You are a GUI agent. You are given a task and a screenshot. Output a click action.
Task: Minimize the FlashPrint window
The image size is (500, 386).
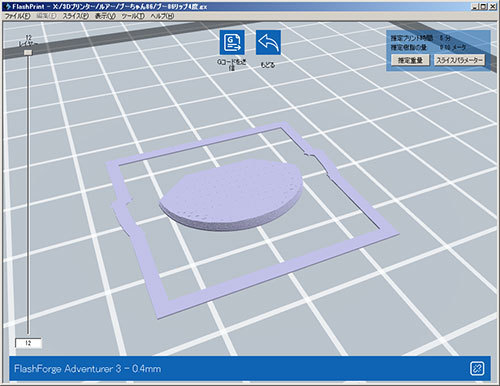pyautogui.click(x=476, y=6)
